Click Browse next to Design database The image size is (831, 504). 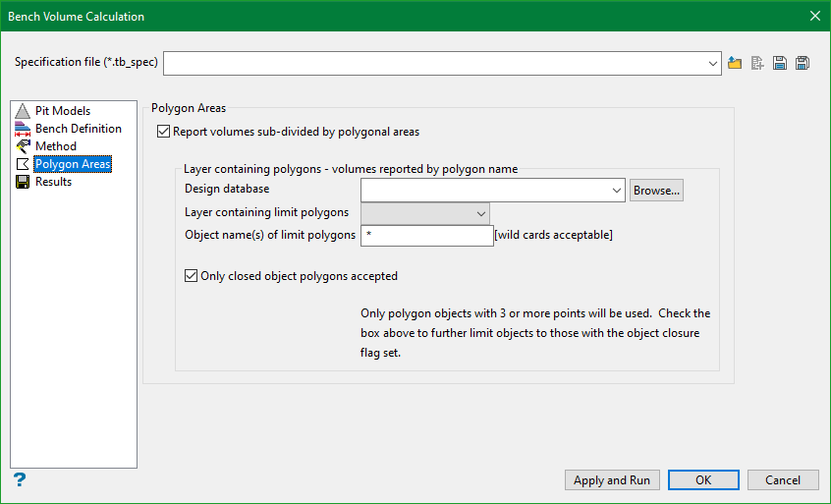tap(656, 191)
